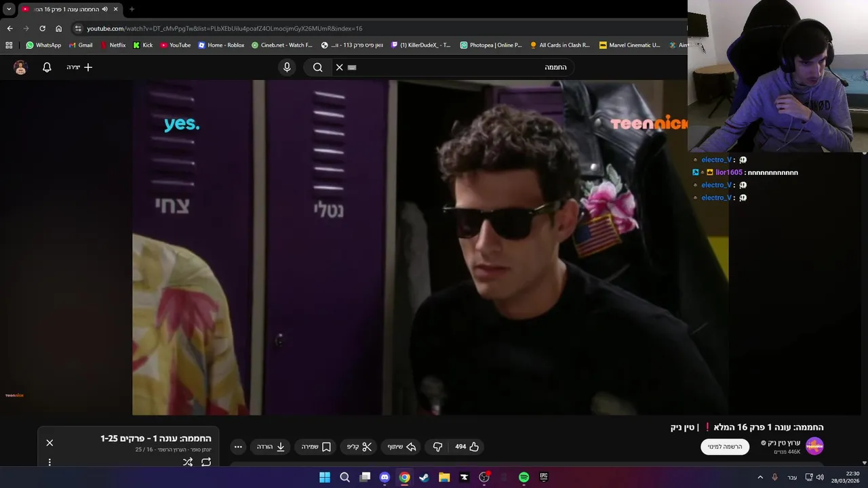
Task: Click subscribed (הרשמה למינוי) button
Action: point(725,447)
